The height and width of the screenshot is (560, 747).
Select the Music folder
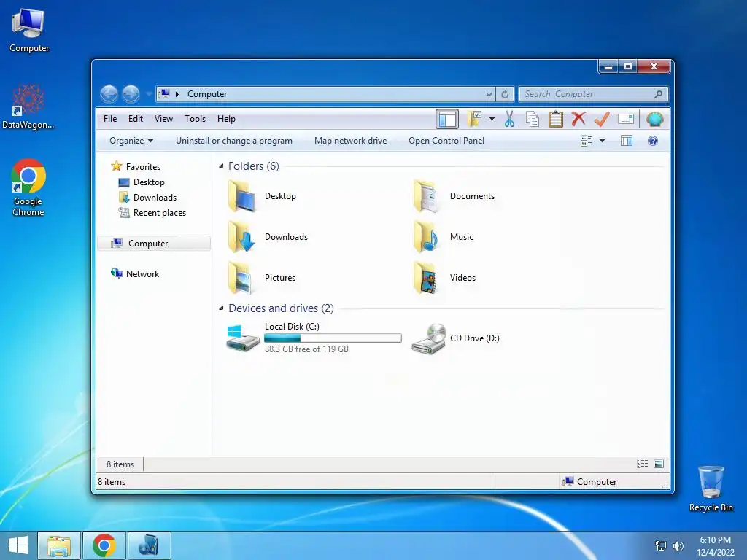click(444, 237)
